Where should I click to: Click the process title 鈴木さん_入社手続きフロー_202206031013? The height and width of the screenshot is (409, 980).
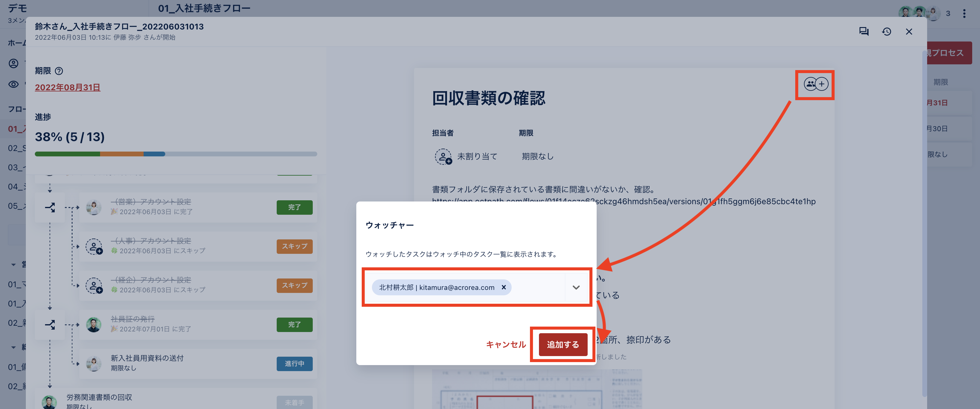(x=119, y=26)
